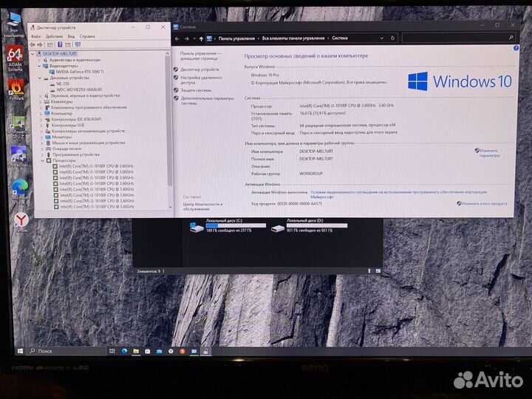Open Microsoft Store from the taskbar
Image resolution: width=532 pixels, height=399 pixels.
tap(147, 352)
